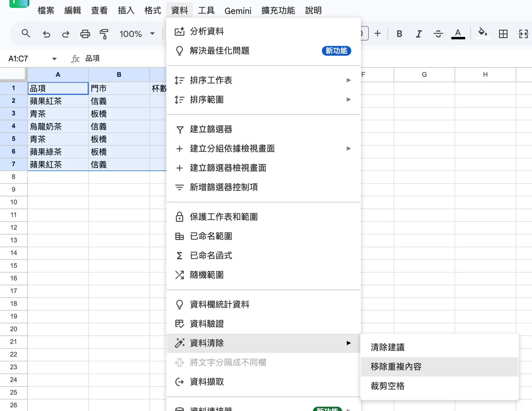Screen dimensions: 532x411
Task: Select 已命名函式 entry
Action: [x=263, y=256]
